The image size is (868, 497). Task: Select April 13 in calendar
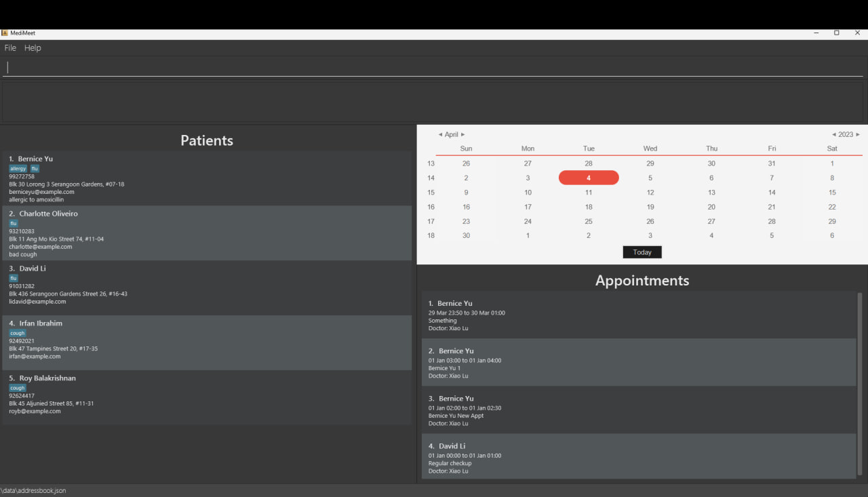[711, 193]
